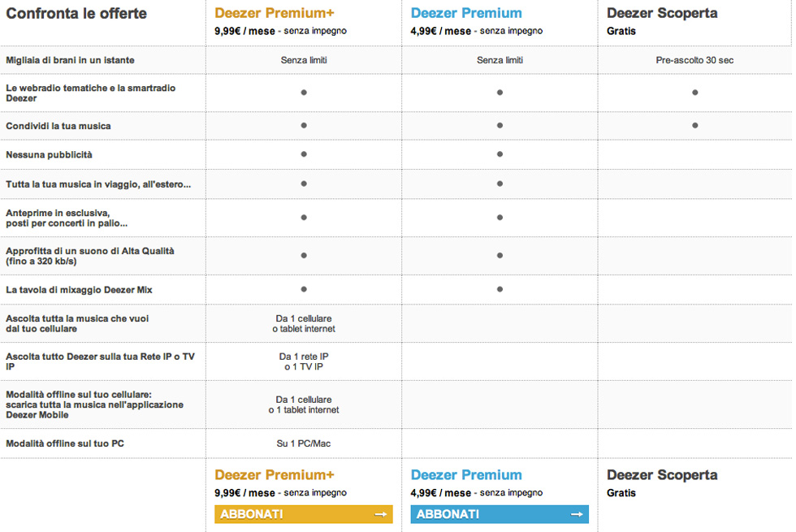The height and width of the screenshot is (532, 796).
Task: Click Scoperta dot for Condividi la tua musica
Action: click(695, 125)
